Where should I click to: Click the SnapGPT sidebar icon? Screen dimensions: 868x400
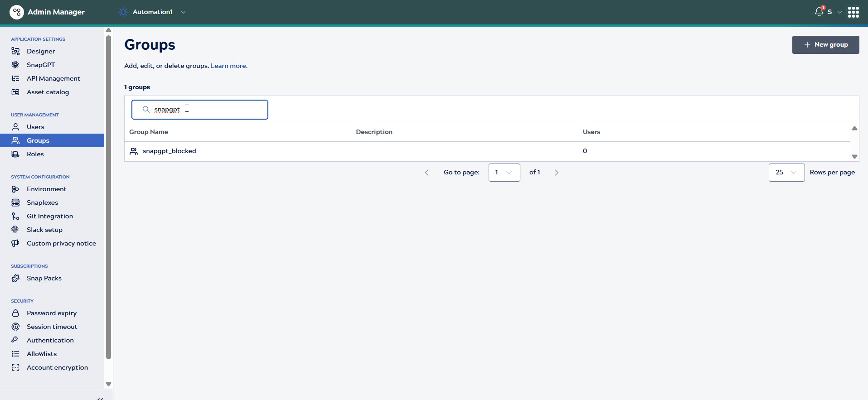click(15, 65)
